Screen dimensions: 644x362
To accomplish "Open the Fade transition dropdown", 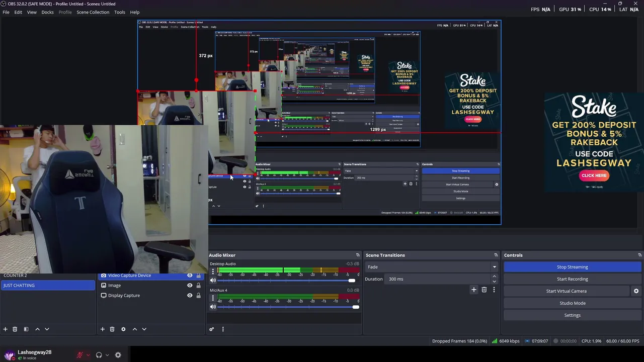I will [x=432, y=267].
